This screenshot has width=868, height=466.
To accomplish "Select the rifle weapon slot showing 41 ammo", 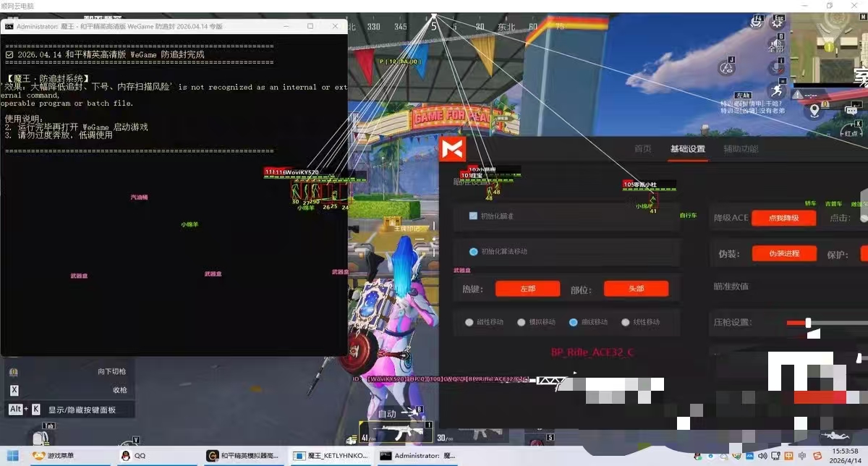I will pos(396,433).
